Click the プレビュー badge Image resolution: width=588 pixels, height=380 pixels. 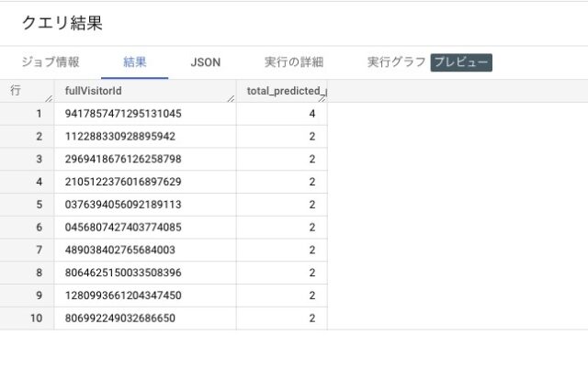click(x=461, y=62)
